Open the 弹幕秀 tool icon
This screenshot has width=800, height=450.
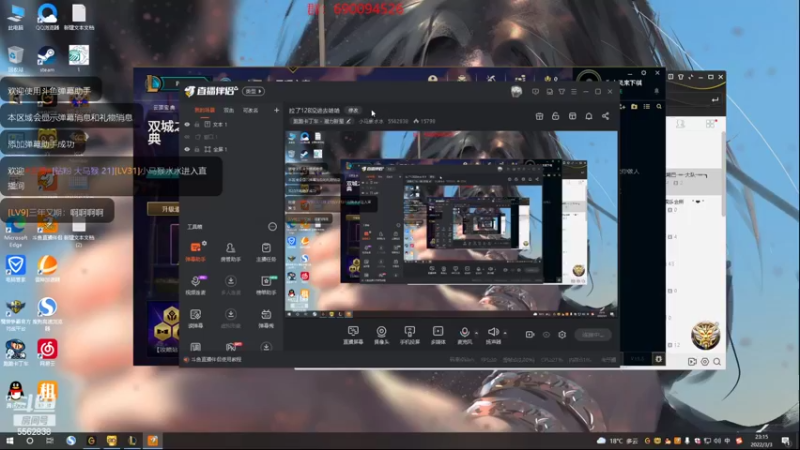[x=266, y=318]
